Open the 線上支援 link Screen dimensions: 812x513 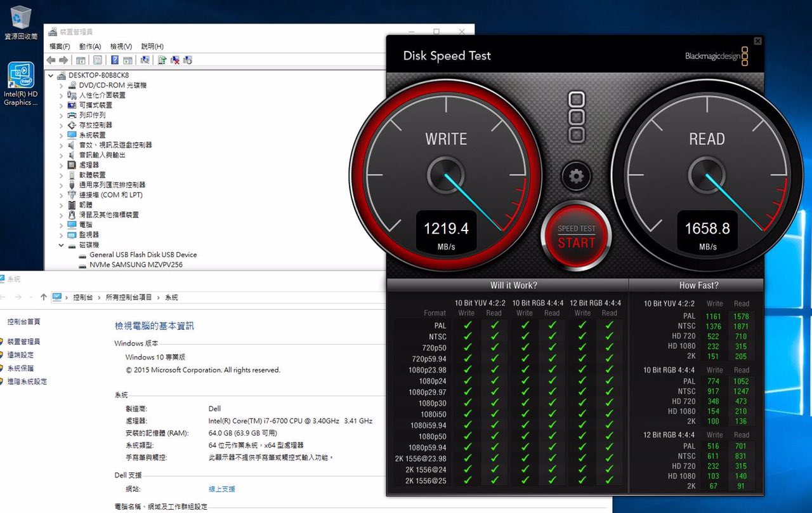tap(222, 489)
